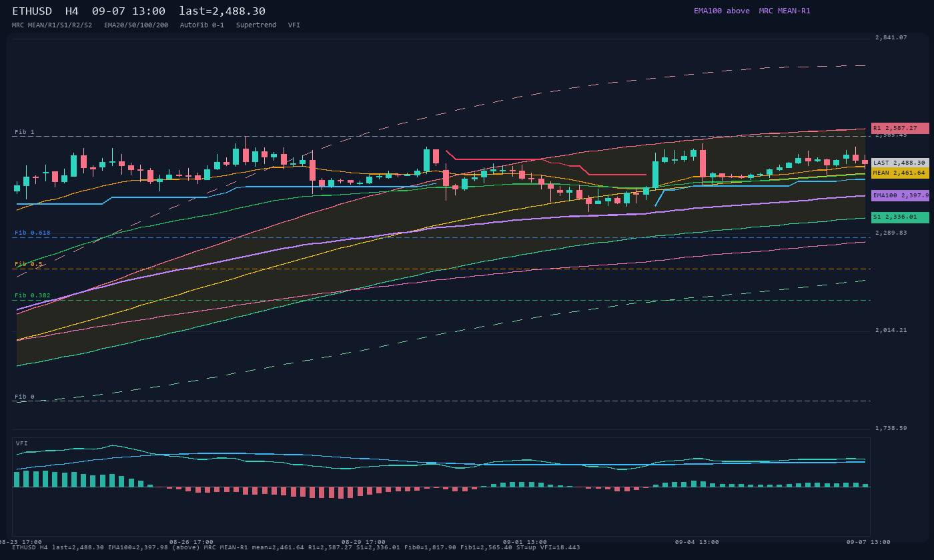Select the VFI legend entry in the header
The width and height of the screenshot is (934, 560).
point(294,25)
